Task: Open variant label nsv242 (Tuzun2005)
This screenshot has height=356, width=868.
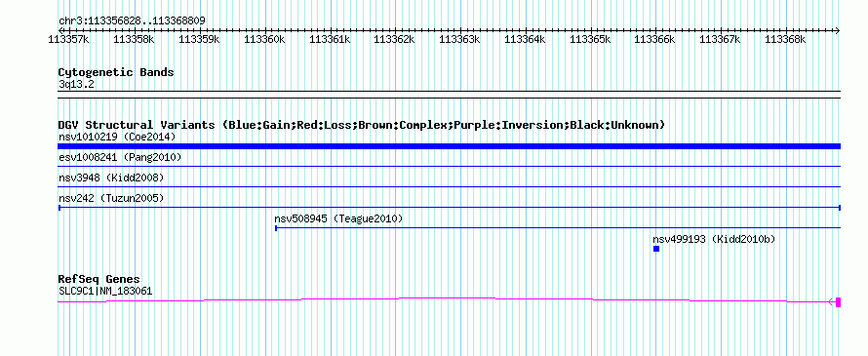Action: pyautogui.click(x=111, y=198)
